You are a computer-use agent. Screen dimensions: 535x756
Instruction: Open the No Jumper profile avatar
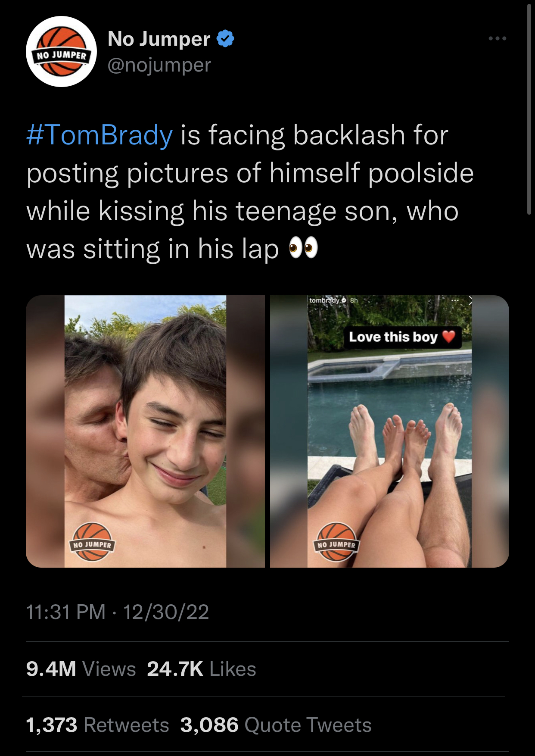click(x=61, y=51)
